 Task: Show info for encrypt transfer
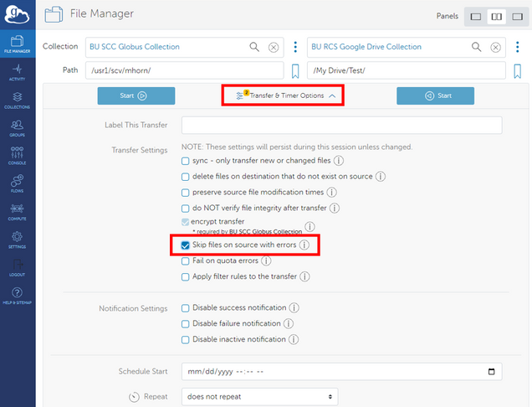click(x=309, y=227)
